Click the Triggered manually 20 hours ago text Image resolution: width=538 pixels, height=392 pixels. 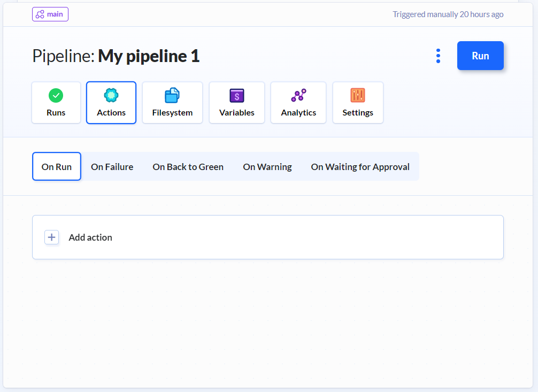coord(448,14)
